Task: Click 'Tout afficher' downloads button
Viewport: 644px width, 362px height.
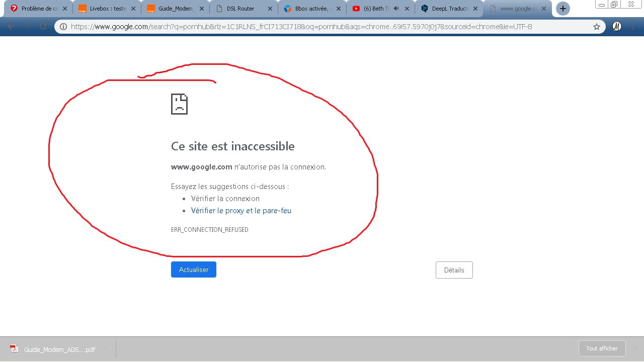Action: click(602, 348)
